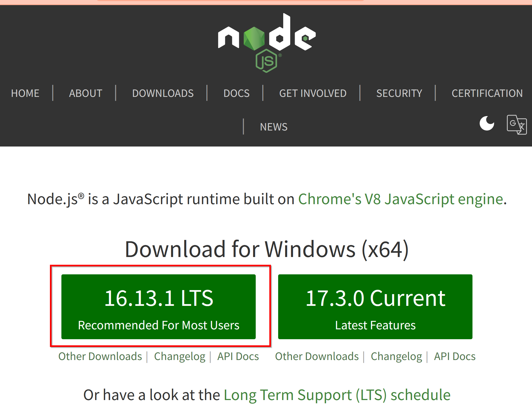532x419 pixels.
Task: Follow Chrome's V8 JavaScript engine link
Action: coord(401,199)
